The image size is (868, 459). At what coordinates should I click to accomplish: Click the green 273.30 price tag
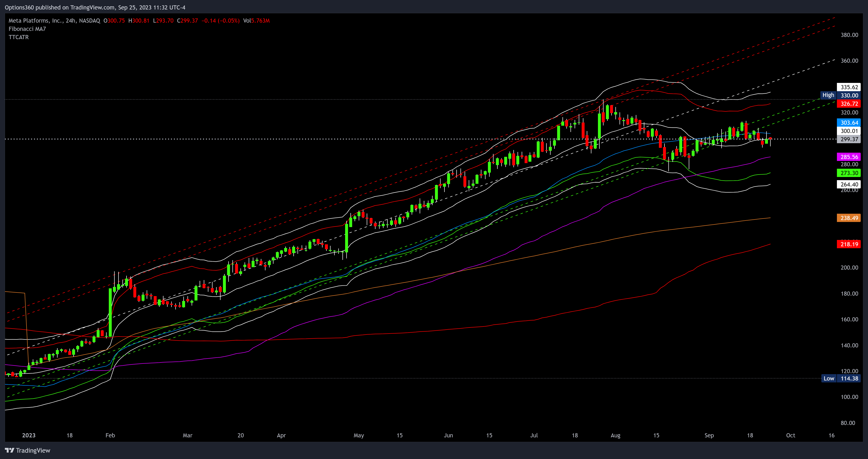849,173
